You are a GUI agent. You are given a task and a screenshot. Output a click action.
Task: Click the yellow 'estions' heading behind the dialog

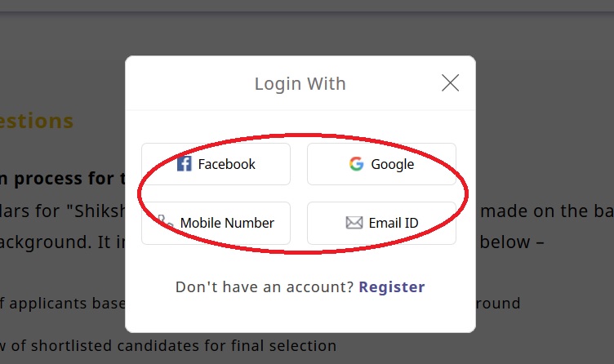[37, 121]
